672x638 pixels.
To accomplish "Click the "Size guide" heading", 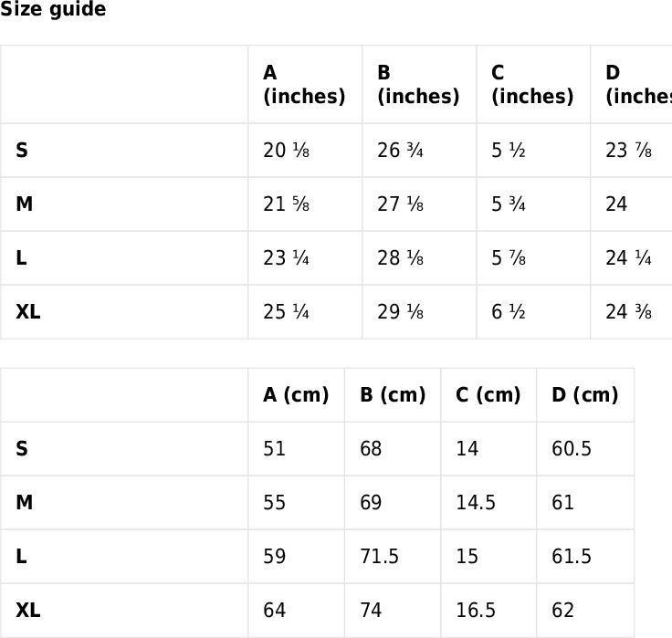I will [x=53, y=10].
